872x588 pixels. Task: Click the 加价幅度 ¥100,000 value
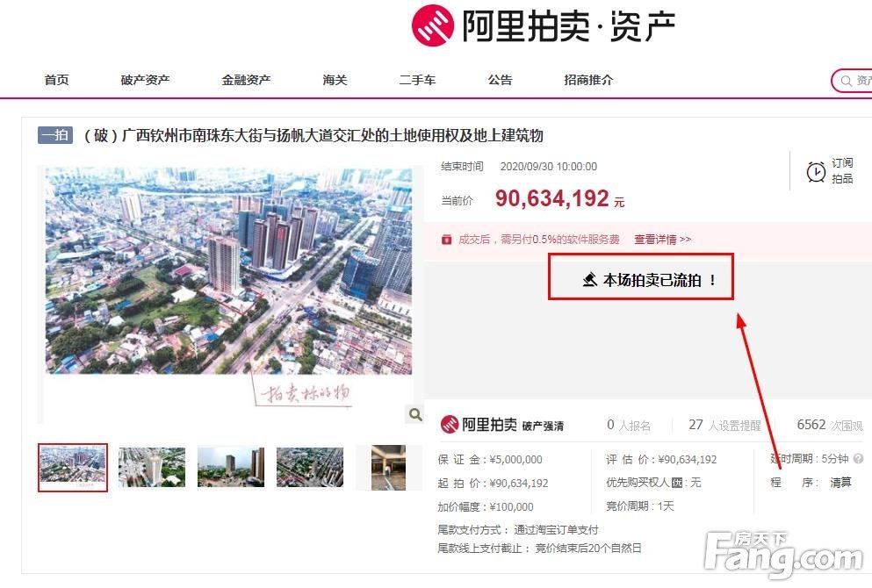pyautogui.click(x=511, y=507)
